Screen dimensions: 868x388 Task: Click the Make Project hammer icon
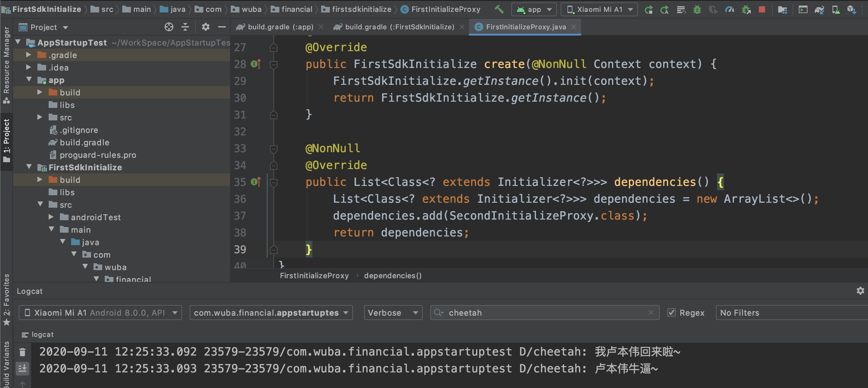(499, 9)
